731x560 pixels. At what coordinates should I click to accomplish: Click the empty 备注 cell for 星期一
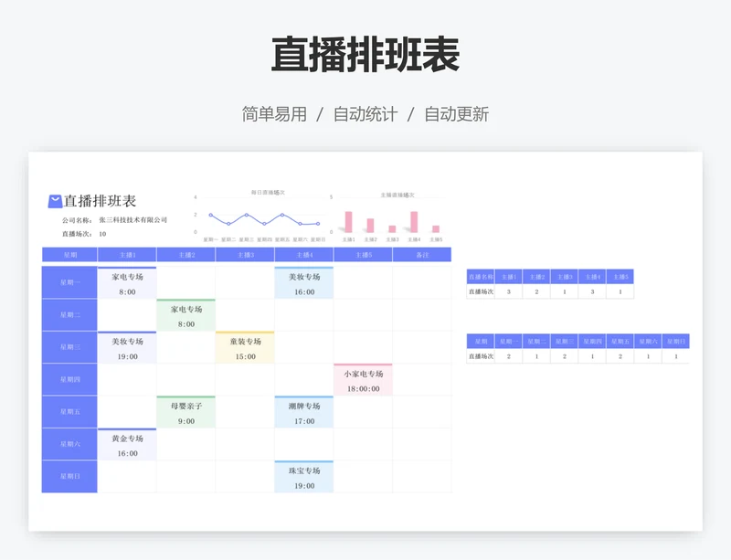(422, 282)
